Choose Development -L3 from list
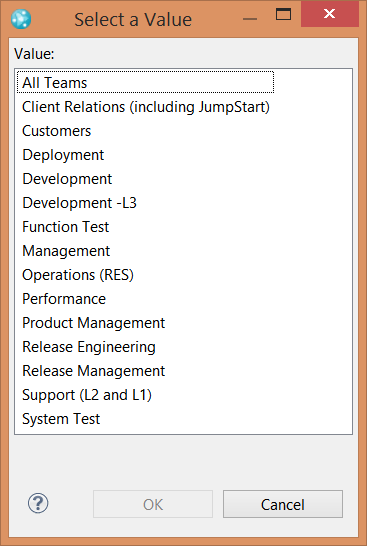The image size is (367, 546). [79, 203]
